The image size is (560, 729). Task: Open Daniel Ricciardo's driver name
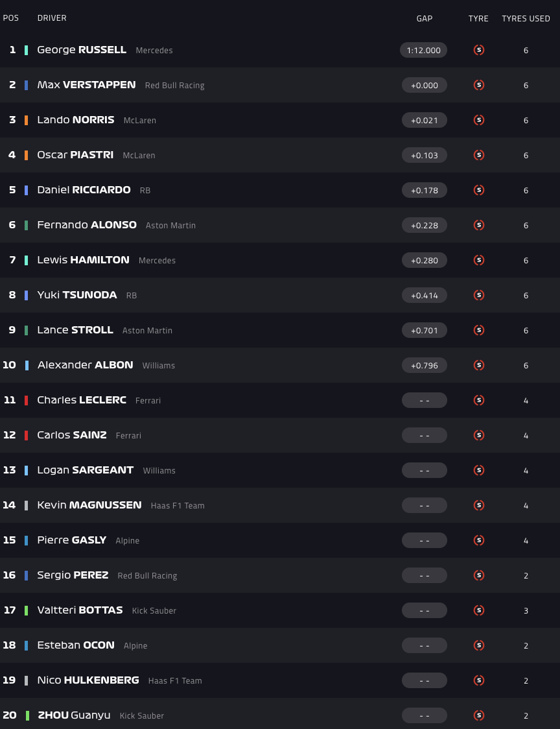(x=84, y=190)
